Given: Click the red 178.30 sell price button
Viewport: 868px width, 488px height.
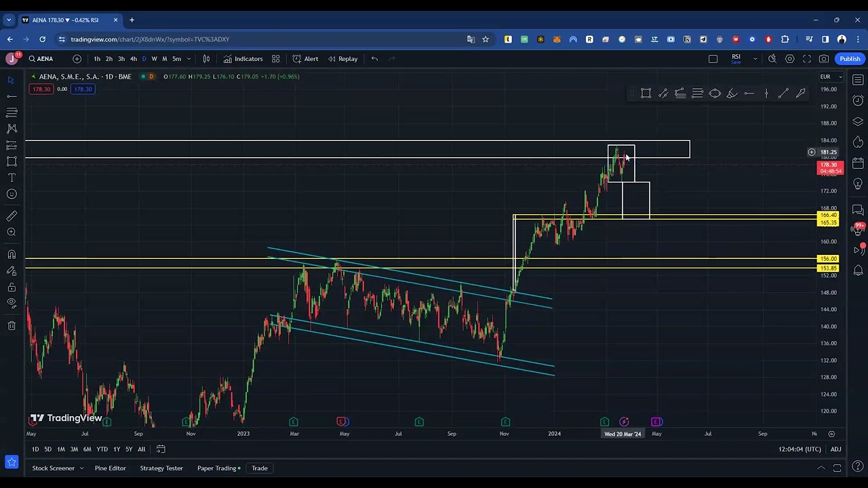Looking at the screenshot, I should coord(41,89).
